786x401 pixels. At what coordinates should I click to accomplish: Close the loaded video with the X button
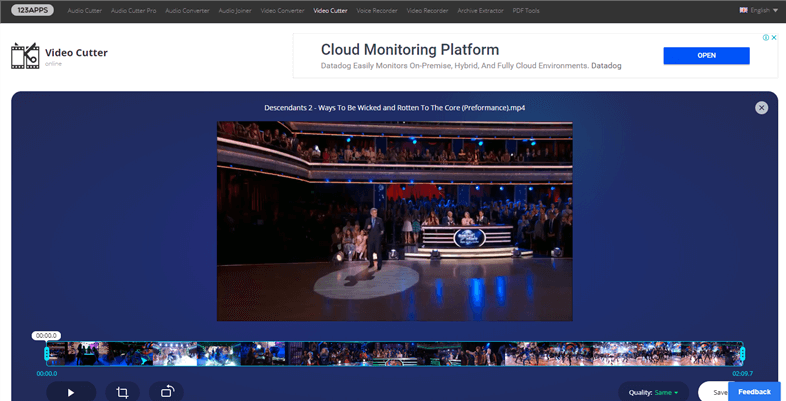pyautogui.click(x=761, y=108)
